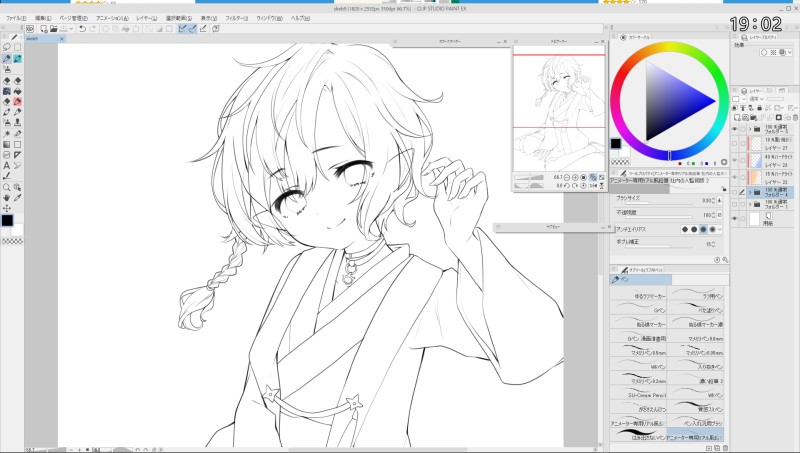The width and height of the screenshot is (800, 453).
Task: Open brush size dynamics button
Action: [720, 200]
